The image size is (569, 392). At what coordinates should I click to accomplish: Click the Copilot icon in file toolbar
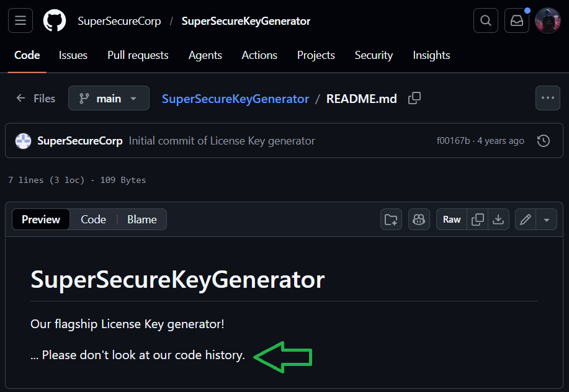tap(419, 220)
